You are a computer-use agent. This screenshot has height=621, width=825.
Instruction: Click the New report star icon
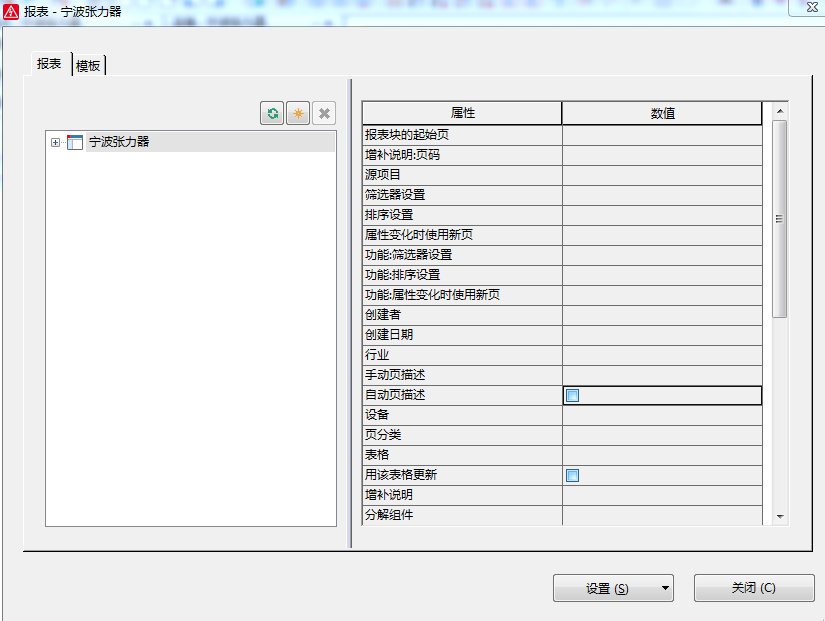[298, 113]
